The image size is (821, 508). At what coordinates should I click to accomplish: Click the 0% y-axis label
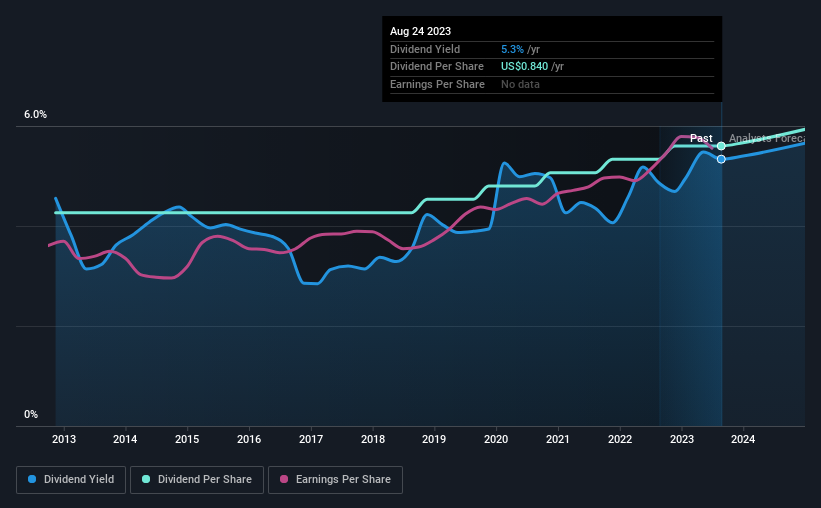31,414
